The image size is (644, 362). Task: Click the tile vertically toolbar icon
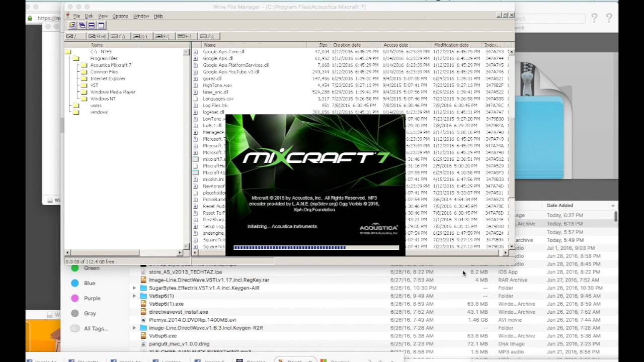101,25
